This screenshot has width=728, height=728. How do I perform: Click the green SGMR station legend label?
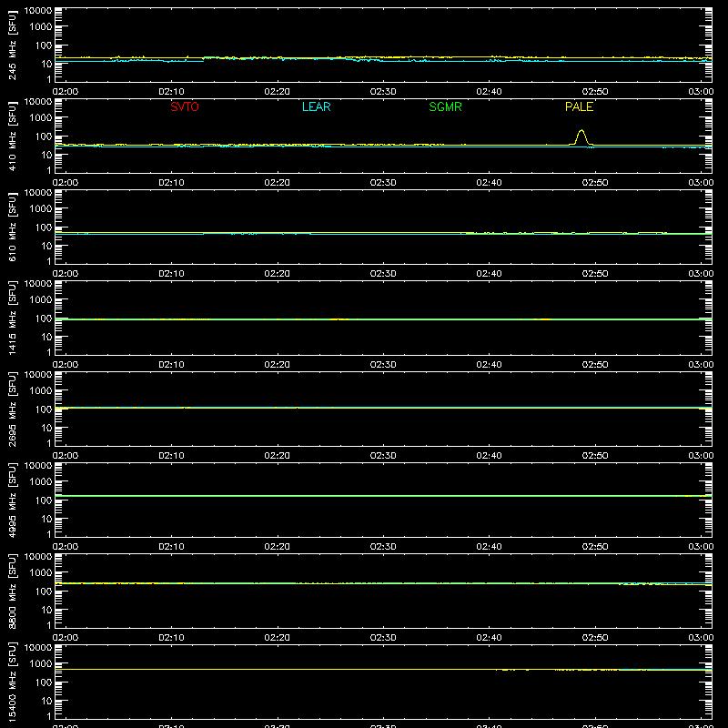click(445, 106)
